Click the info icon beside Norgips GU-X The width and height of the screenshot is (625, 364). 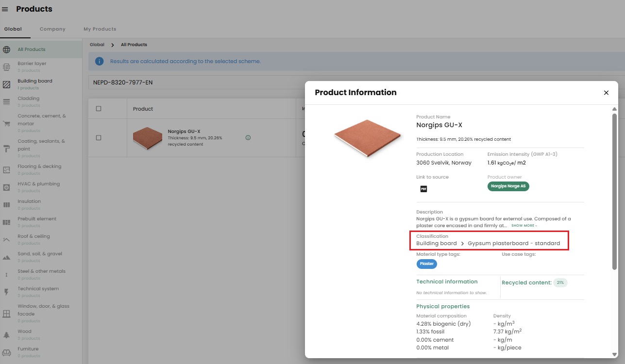click(248, 138)
